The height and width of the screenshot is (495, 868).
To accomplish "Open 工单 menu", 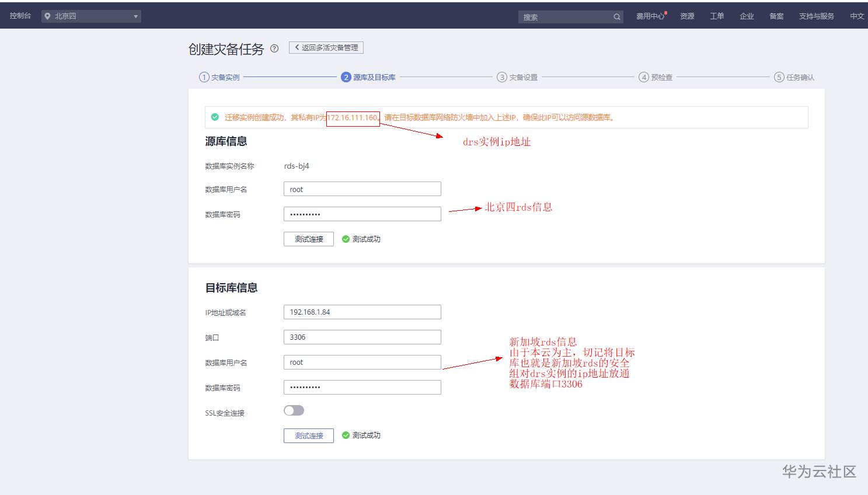I will [717, 16].
